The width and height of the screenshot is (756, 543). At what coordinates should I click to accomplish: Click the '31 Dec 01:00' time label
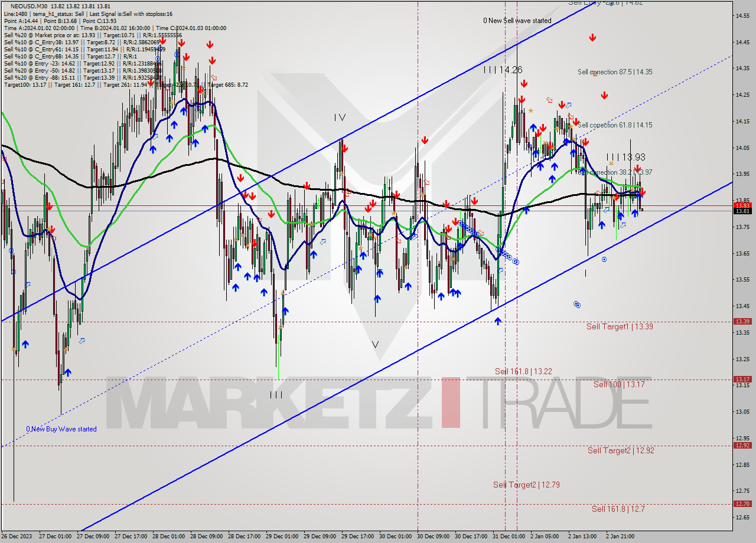coord(510,537)
